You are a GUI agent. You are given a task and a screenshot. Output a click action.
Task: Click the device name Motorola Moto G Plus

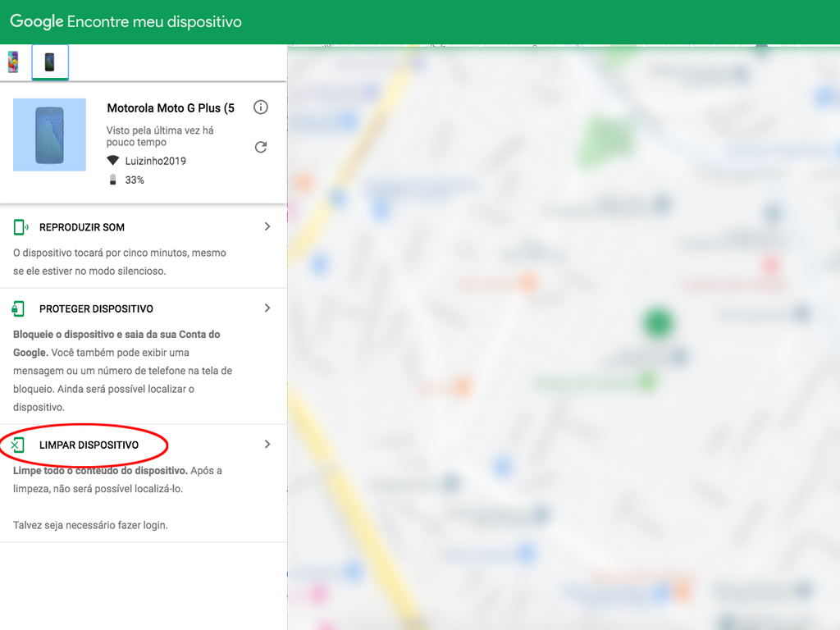171,108
